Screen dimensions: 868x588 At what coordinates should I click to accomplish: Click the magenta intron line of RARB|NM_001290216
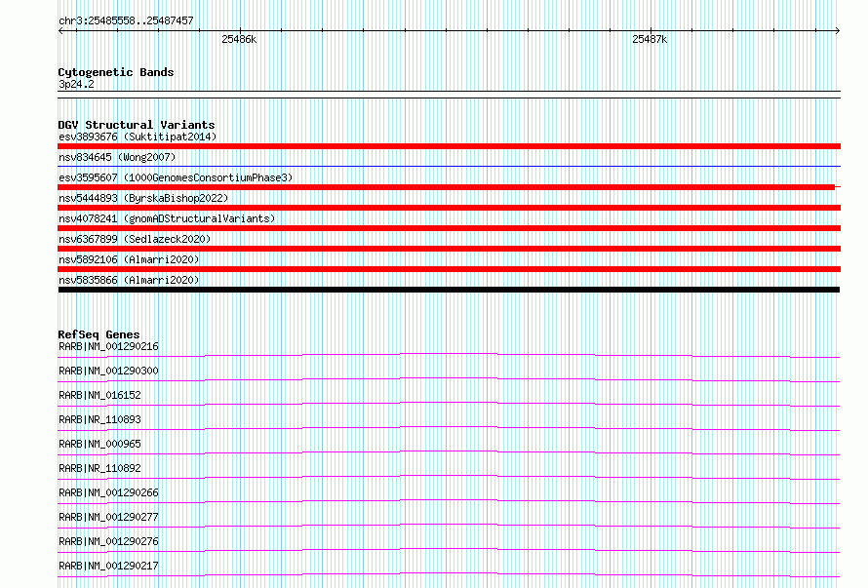point(449,354)
